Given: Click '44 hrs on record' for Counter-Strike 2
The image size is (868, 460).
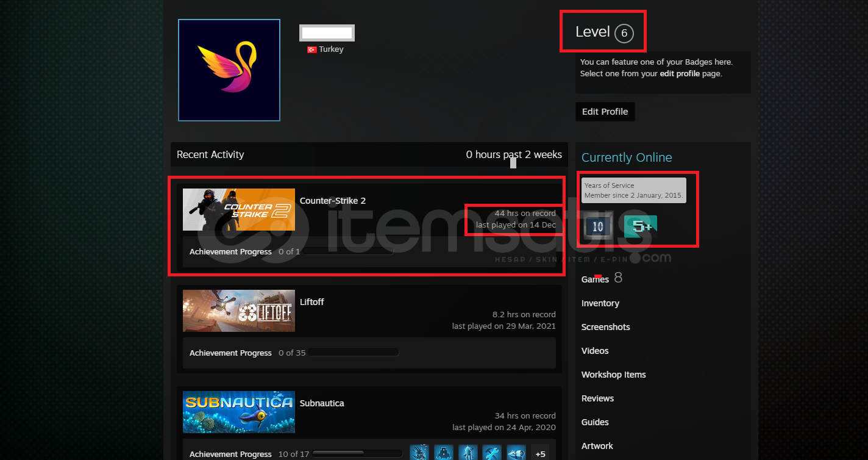Looking at the screenshot, I should click(525, 214).
